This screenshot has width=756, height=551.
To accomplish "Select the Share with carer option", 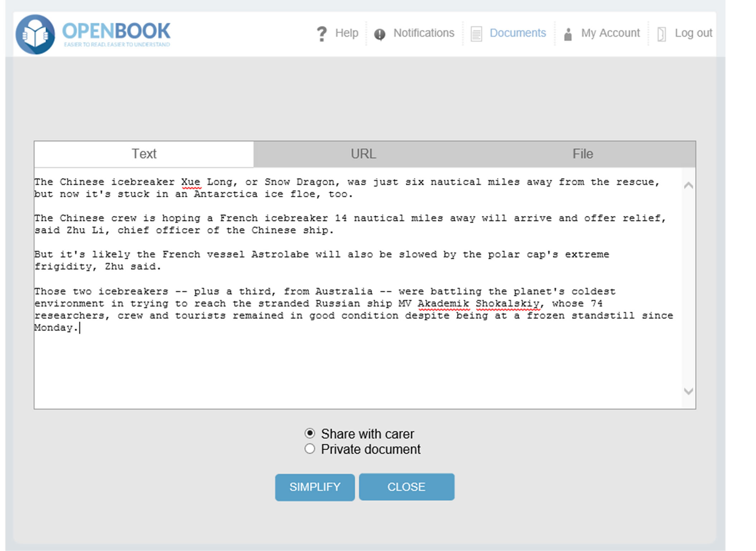I will [x=310, y=434].
